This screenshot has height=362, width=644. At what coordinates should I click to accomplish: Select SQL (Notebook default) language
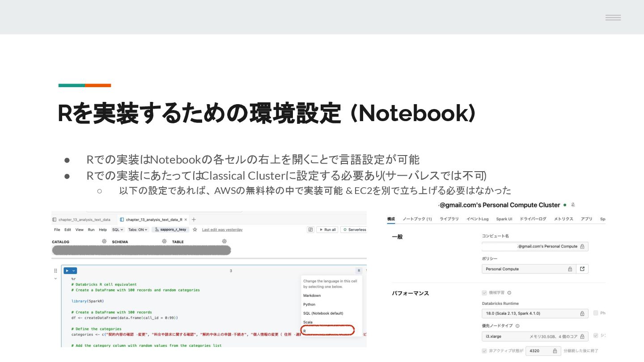[x=323, y=313]
